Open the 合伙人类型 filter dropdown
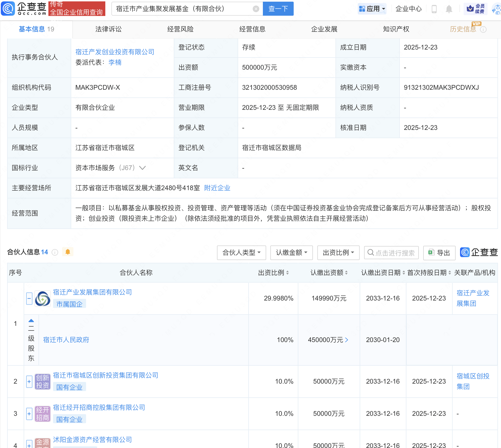Screen dimensions: 501x448 click(x=241, y=253)
